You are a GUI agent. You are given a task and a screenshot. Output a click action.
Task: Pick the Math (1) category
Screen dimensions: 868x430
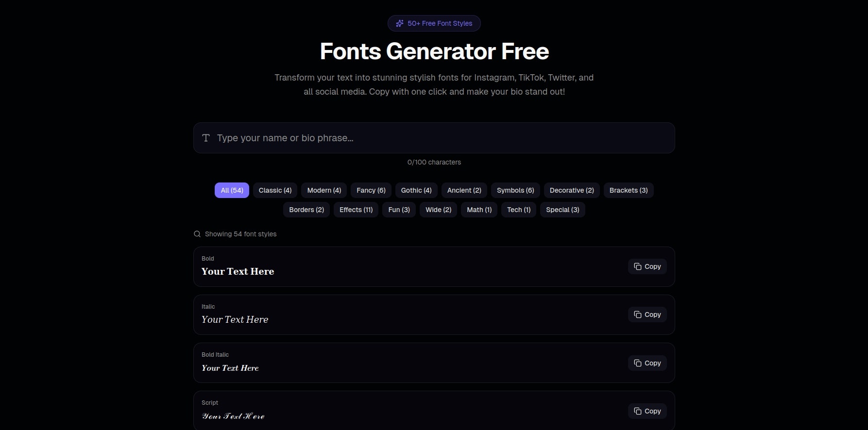pos(479,210)
